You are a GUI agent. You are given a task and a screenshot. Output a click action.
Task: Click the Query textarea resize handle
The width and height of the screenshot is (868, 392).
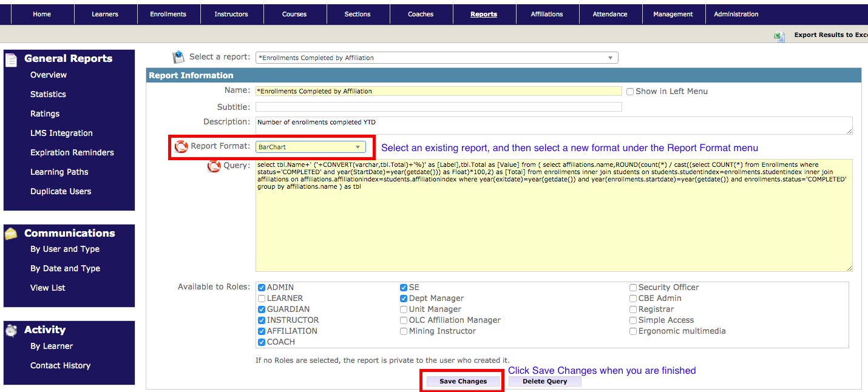849,268
